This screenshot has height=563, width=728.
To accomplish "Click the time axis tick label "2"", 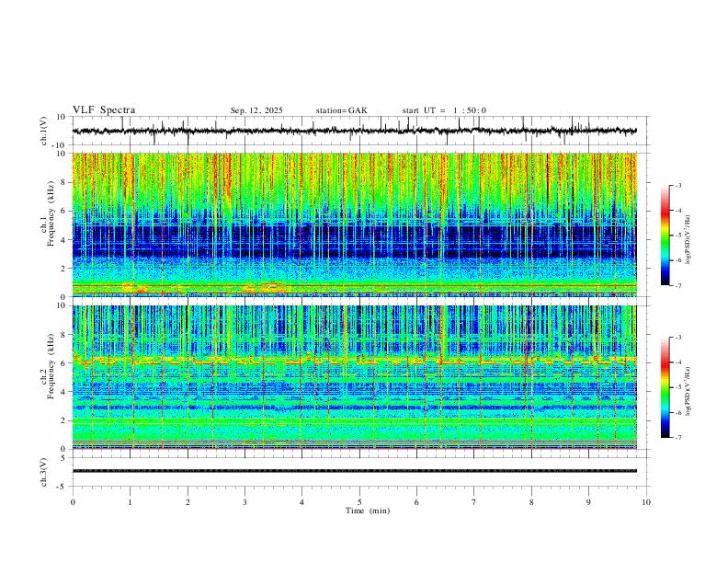I will pyautogui.click(x=188, y=502).
